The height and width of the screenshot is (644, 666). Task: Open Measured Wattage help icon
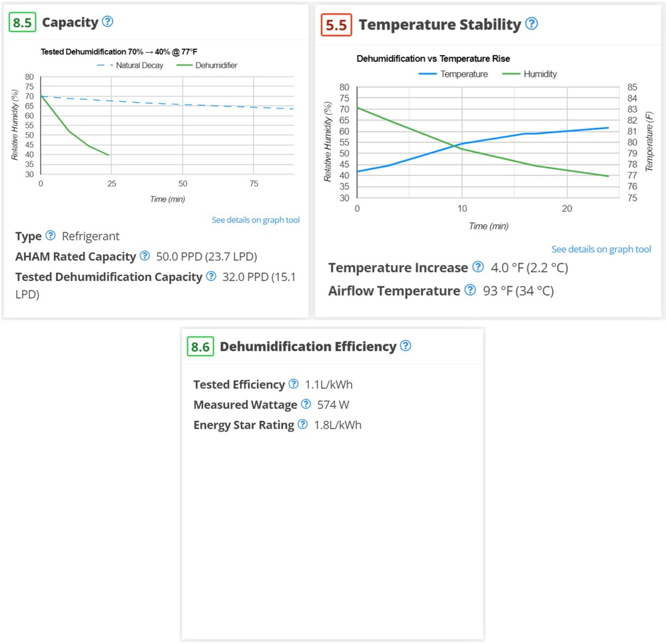[306, 404]
